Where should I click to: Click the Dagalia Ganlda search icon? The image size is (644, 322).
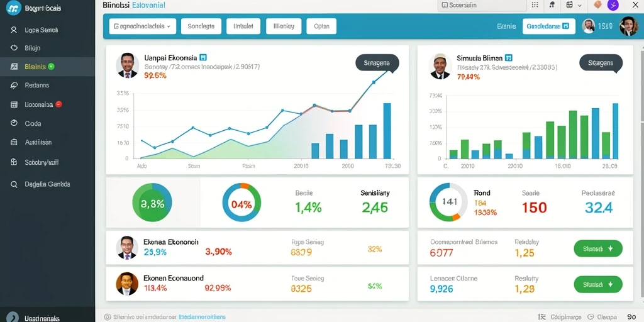[14, 184]
